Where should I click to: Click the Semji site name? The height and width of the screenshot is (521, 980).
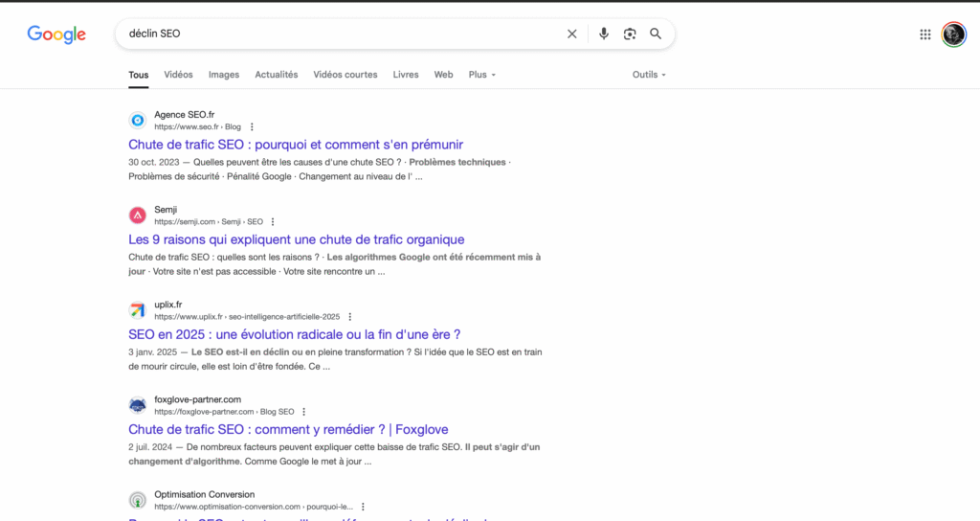click(x=166, y=210)
